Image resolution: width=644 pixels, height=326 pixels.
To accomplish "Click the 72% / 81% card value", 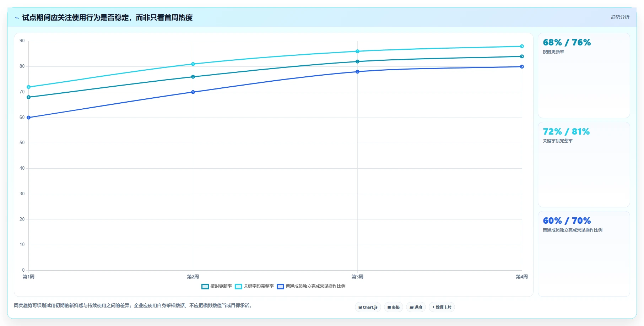I will click(566, 132).
